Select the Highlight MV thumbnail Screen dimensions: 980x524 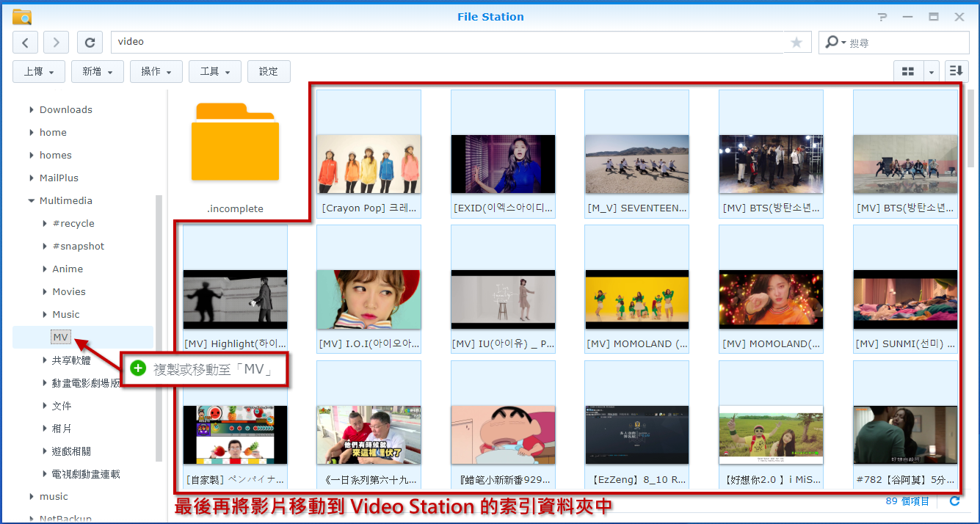235,299
